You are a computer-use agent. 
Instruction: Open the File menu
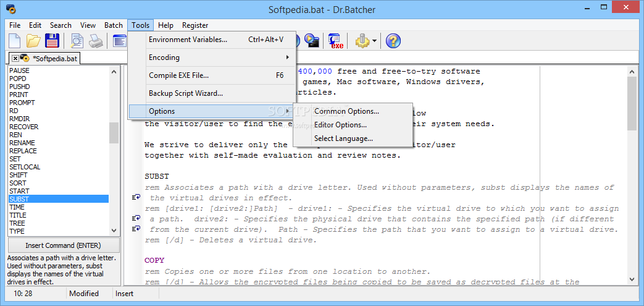15,25
